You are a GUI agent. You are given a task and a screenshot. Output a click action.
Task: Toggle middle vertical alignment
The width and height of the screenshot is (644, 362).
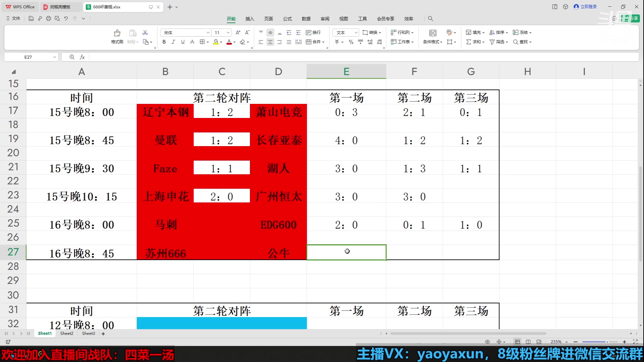(x=270, y=33)
